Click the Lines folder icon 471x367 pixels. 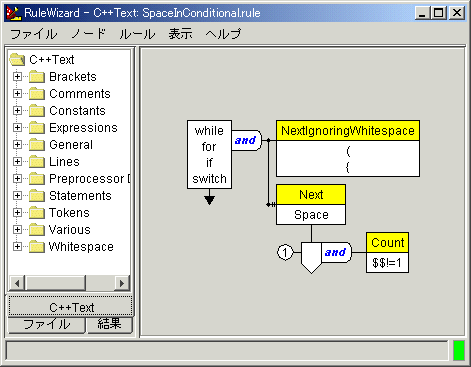point(37,162)
